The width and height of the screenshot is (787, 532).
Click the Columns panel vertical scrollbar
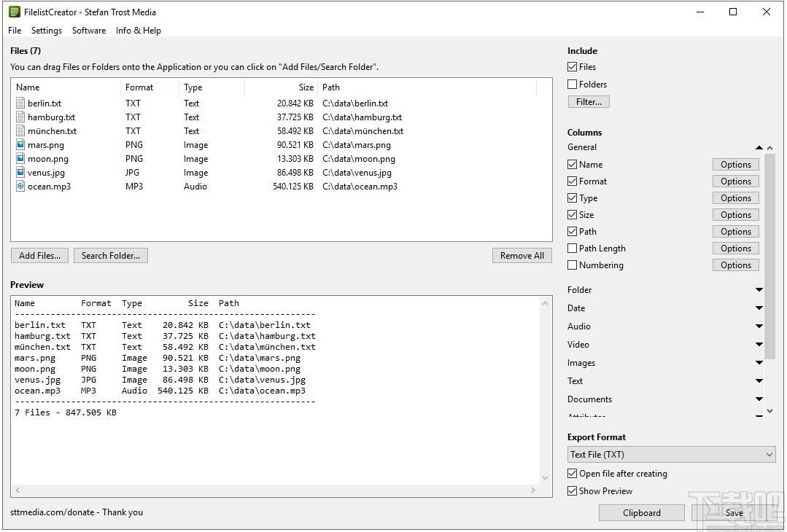tap(770, 257)
